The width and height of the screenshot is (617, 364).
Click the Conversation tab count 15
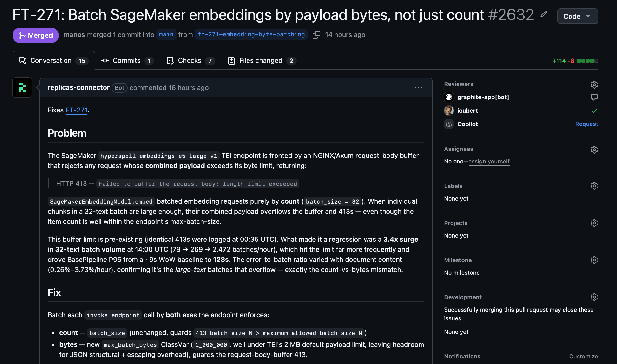pyautogui.click(x=82, y=61)
